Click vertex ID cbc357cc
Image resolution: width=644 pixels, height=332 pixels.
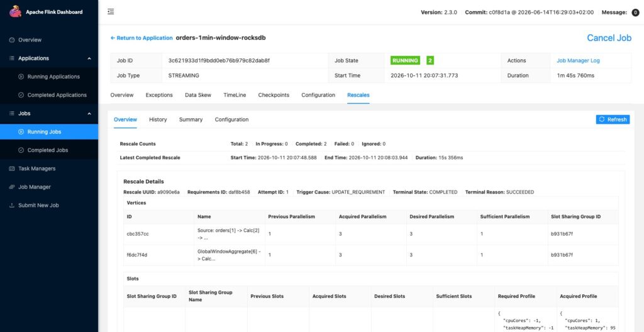pos(138,234)
